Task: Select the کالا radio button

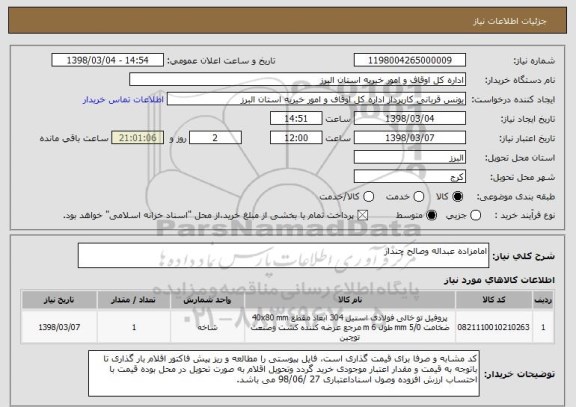Action: pyautogui.click(x=458, y=197)
